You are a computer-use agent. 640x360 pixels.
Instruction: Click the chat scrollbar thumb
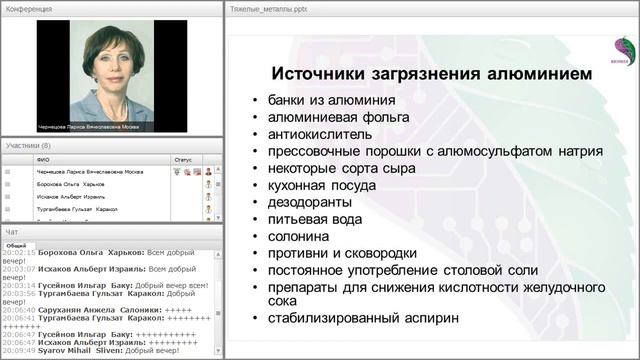tap(218, 313)
